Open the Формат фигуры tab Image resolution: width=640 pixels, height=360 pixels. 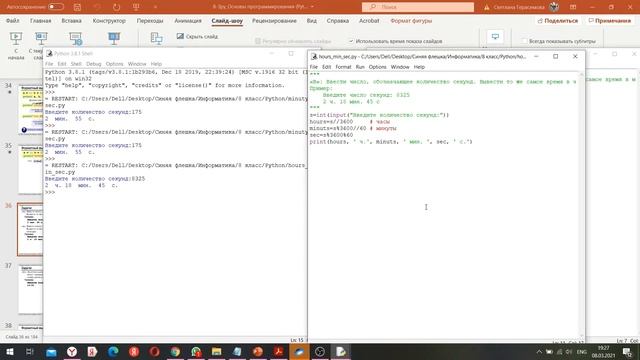click(411, 21)
